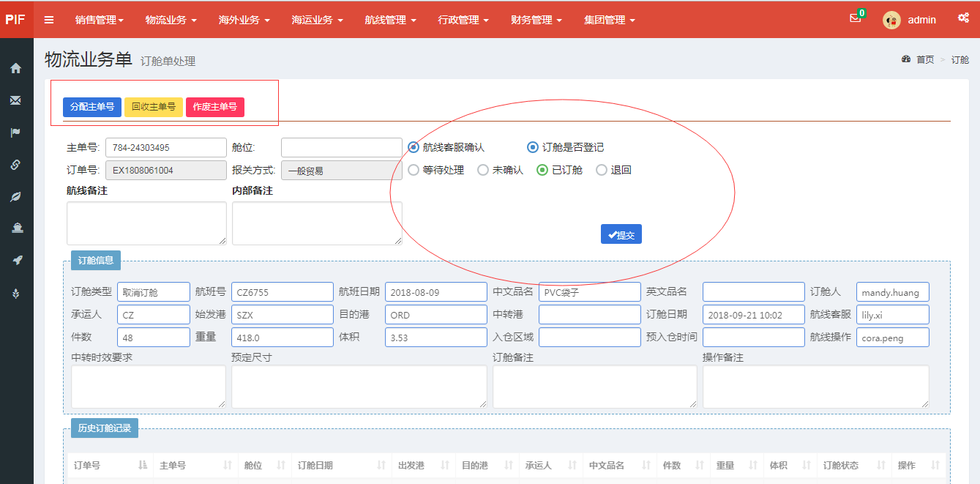Screen dimensions: 980x484
Task: Sort table by 出发港 column
Action: click(423, 466)
